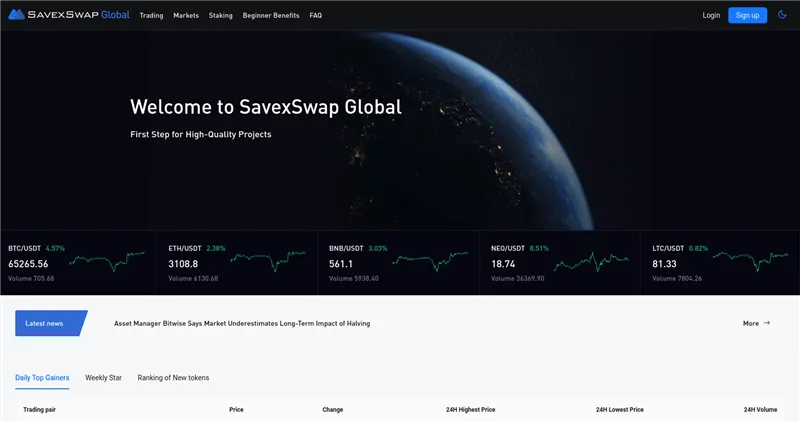Click the 24H Volume column header
Screen dimensions: 800x421
pos(760,410)
